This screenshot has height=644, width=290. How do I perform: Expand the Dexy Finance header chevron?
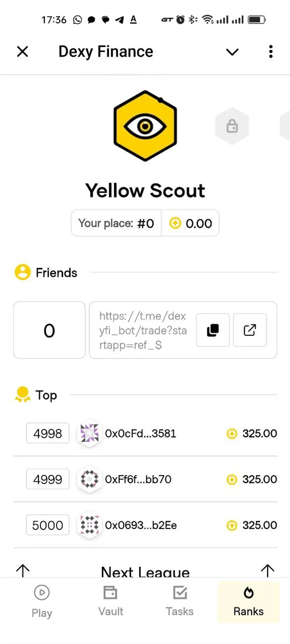(232, 52)
